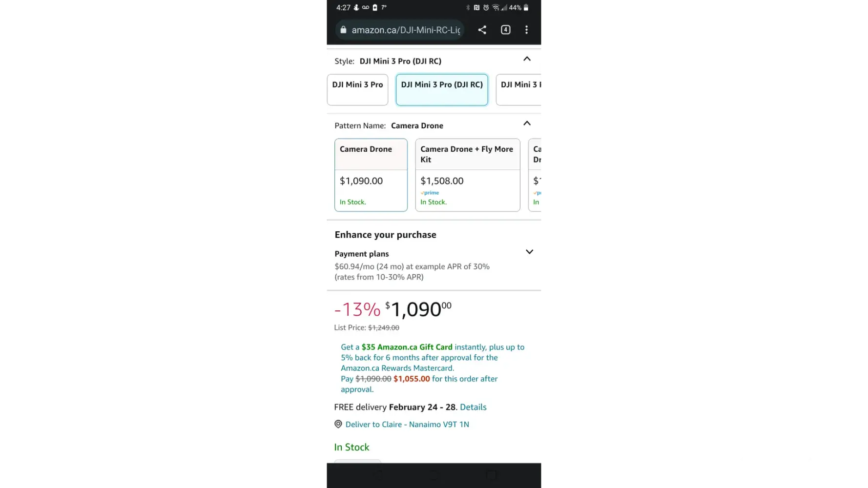Collapse the Pattern Name section
This screenshot has width=868, height=488.
527,123
